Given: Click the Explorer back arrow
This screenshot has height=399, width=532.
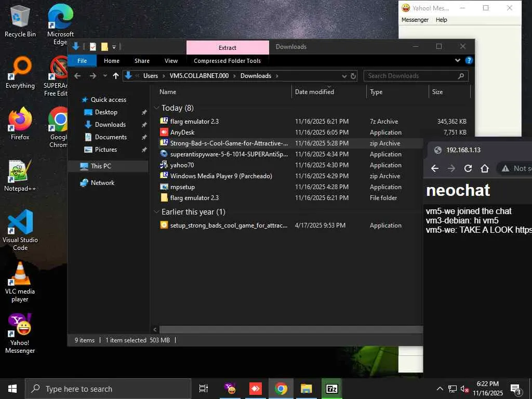Looking at the screenshot, I should click(x=77, y=76).
